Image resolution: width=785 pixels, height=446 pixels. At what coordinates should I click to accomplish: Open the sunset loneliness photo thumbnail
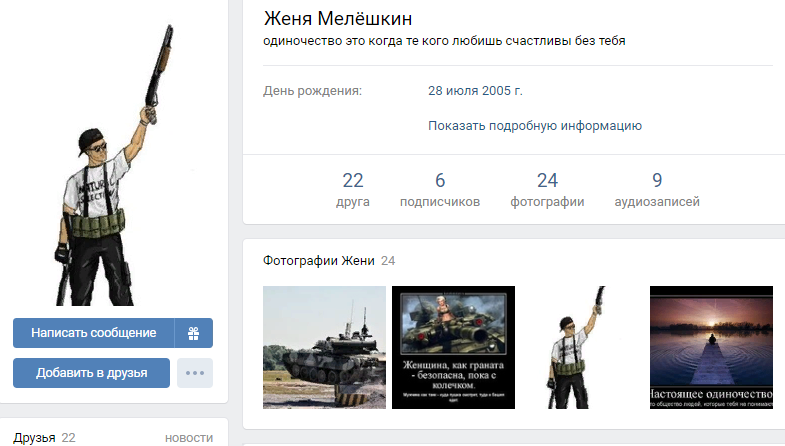[711, 347]
